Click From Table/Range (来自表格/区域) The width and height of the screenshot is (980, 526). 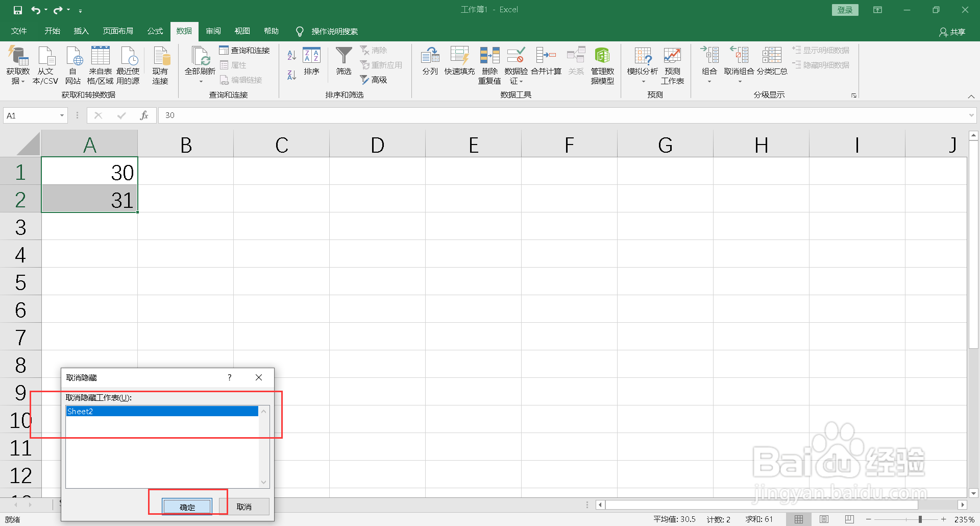pyautogui.click(x=100, y=65)
